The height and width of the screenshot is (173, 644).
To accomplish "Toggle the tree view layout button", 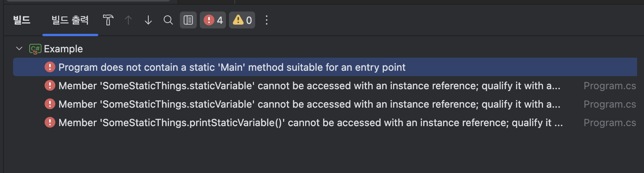I will (188, 20).
